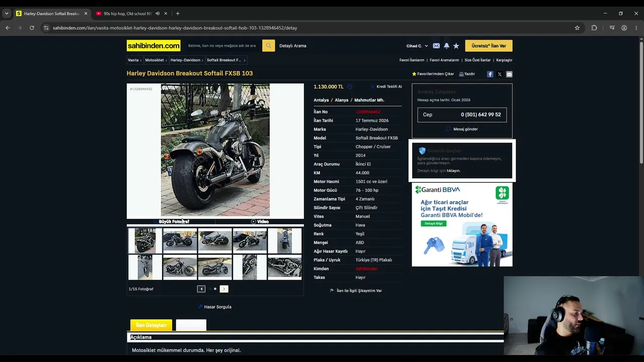Show the previous thumbnail page arrow
Viewport: 644px width, 362px height.
point(201,289)
